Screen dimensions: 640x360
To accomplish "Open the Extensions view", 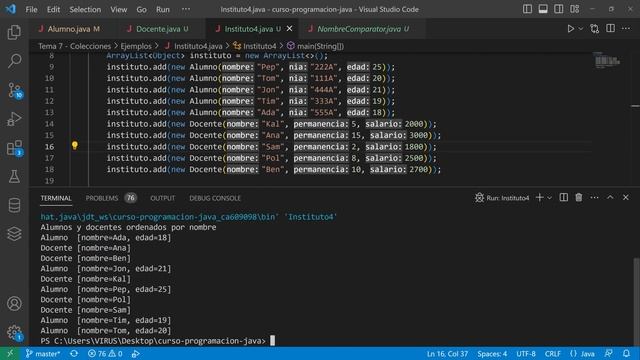I will coord(14,148).
